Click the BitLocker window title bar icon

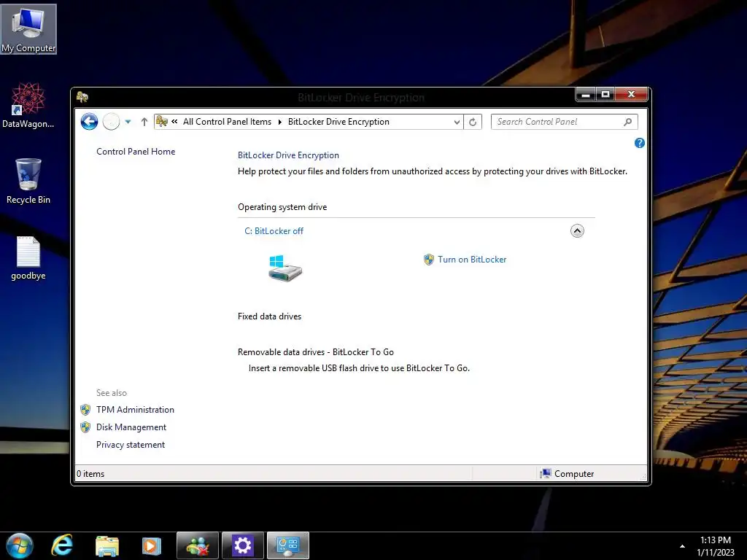point(82,97)
